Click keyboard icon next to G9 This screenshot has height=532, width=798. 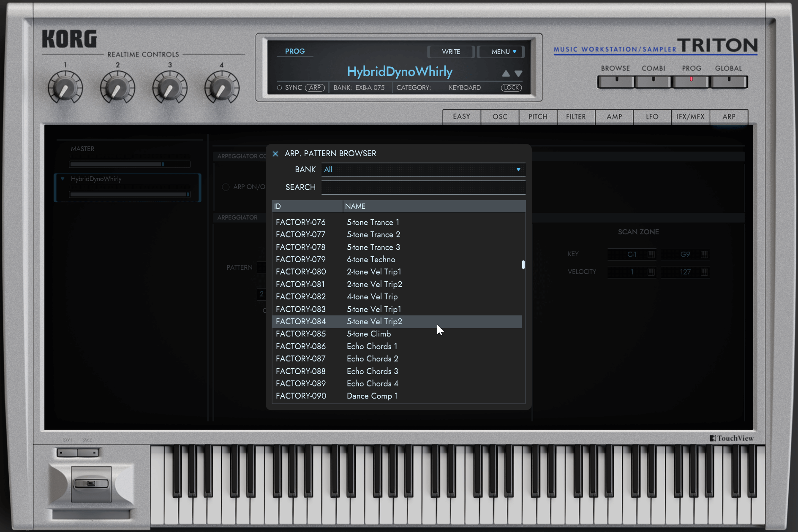[x=705, y=254]
